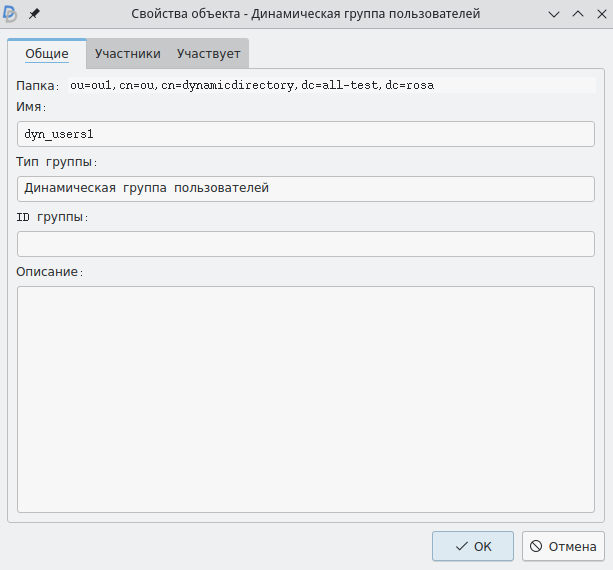Focus the Имя field containing dyn_users1

(306, 134)
